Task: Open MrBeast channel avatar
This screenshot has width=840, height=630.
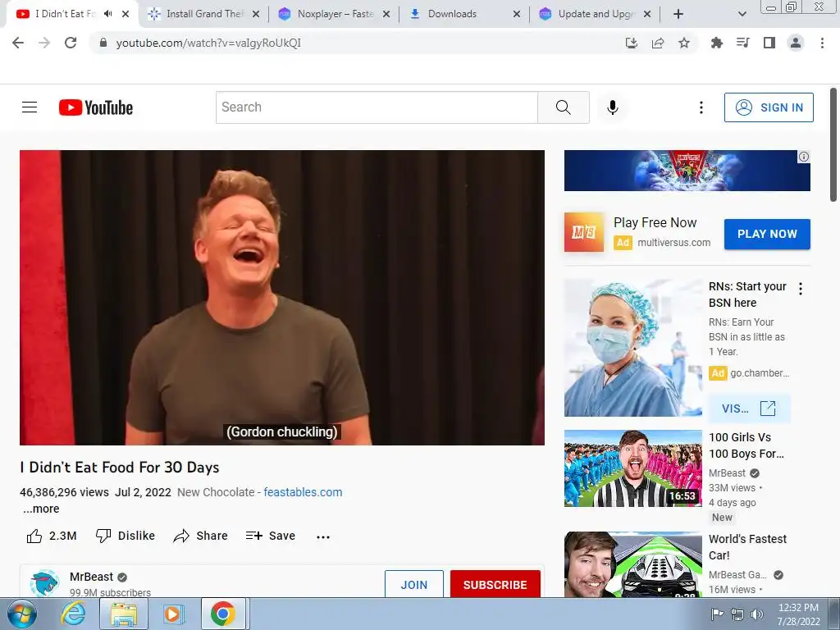Action: pos(44,583)
